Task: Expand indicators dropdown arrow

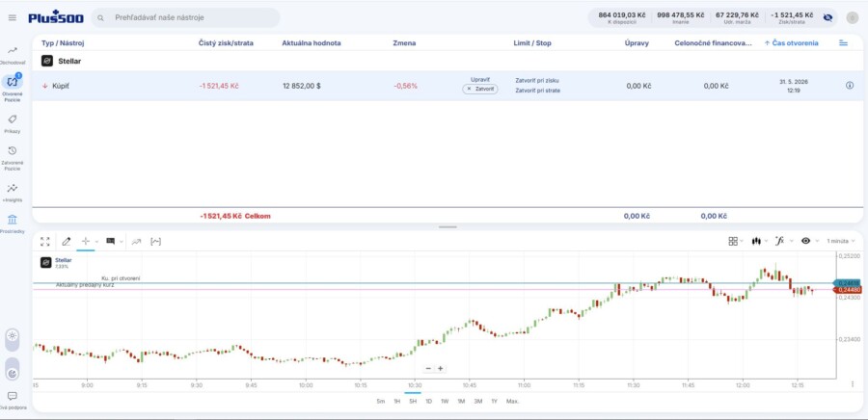Action: click(x=791, y=241)
